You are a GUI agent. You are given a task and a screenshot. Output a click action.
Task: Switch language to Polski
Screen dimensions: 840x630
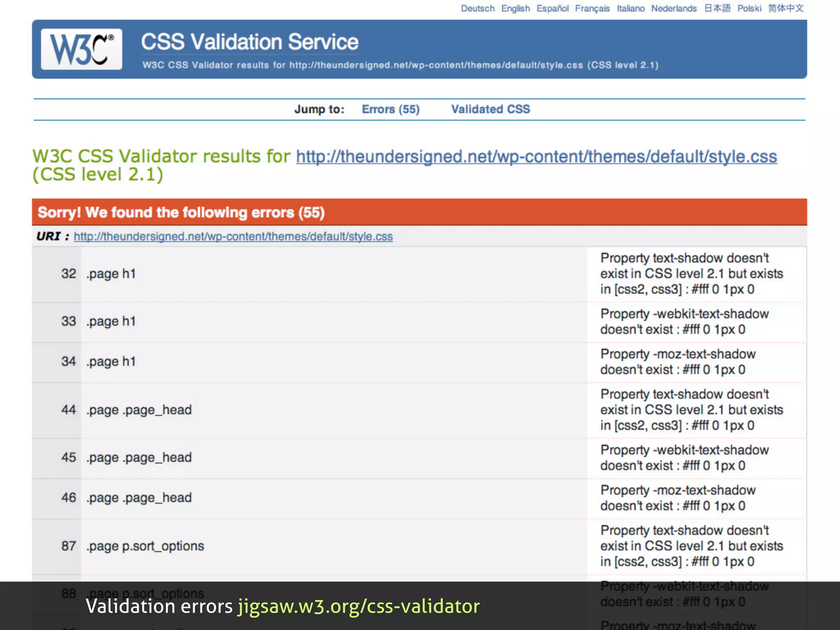pos(749,8)
